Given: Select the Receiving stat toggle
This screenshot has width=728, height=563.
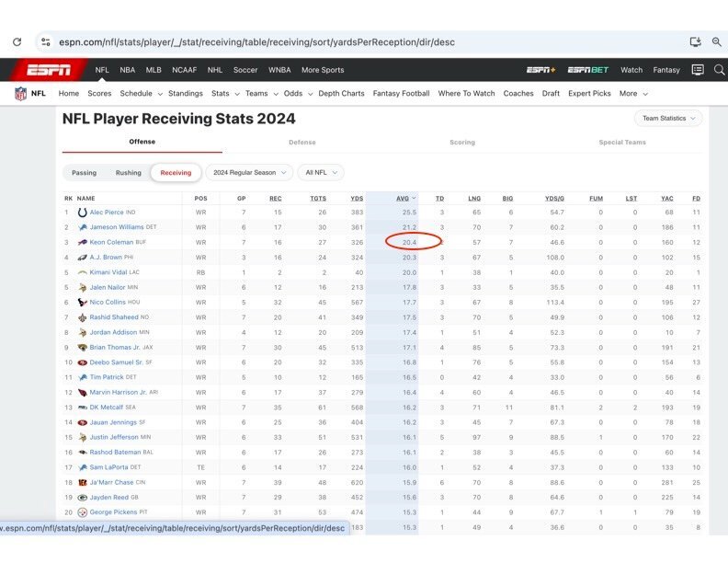Looking at the screenshot, I should click(176, 172).
